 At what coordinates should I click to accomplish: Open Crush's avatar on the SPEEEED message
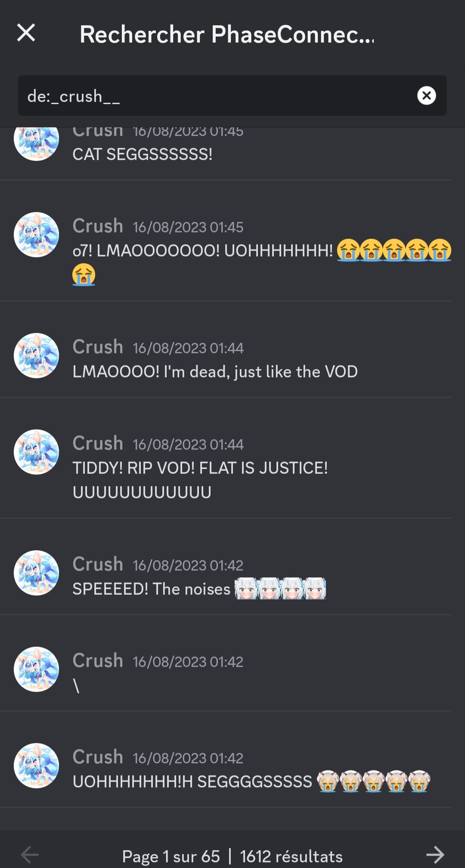tap(36, 573)
